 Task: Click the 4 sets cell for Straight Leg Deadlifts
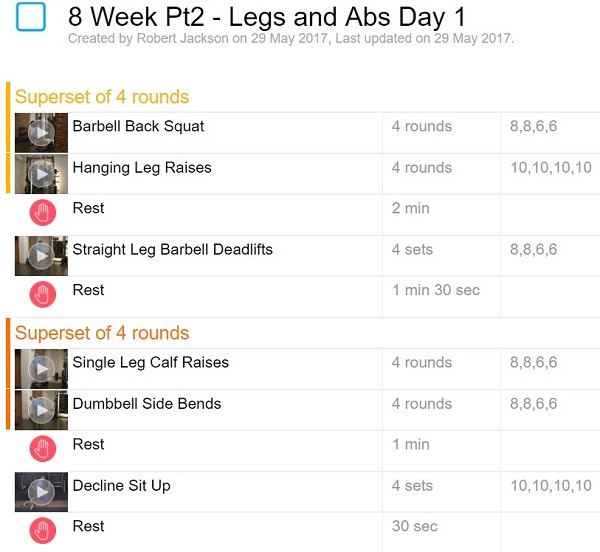412,250
